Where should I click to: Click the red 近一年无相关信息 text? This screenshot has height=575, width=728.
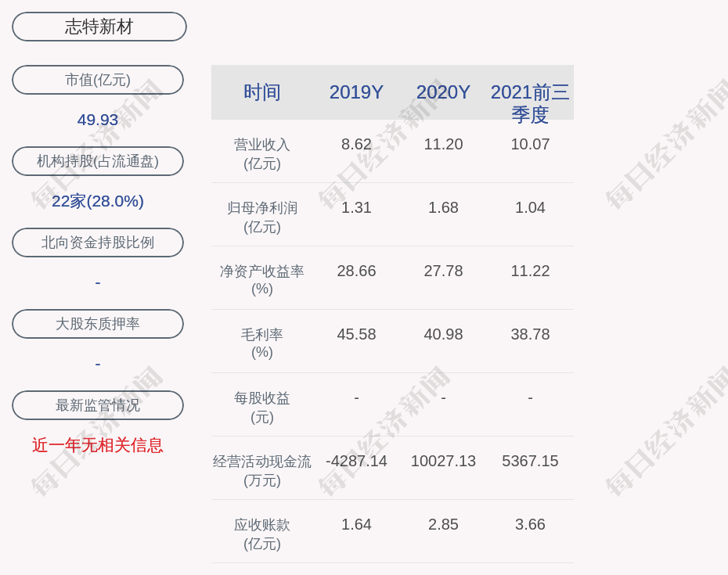[x=98, y=445]
